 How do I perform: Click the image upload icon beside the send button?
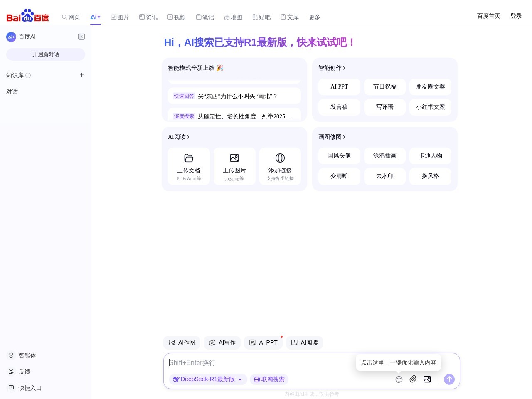tap(427, 379)
